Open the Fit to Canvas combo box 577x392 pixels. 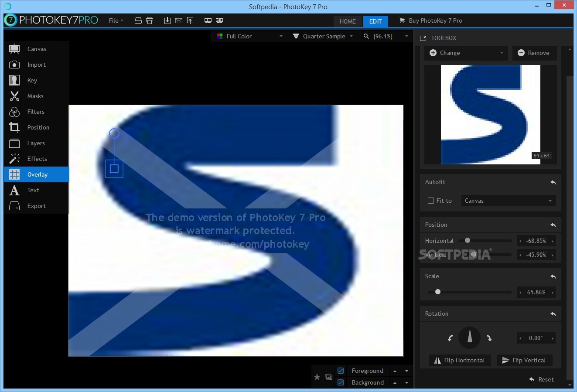509,201
